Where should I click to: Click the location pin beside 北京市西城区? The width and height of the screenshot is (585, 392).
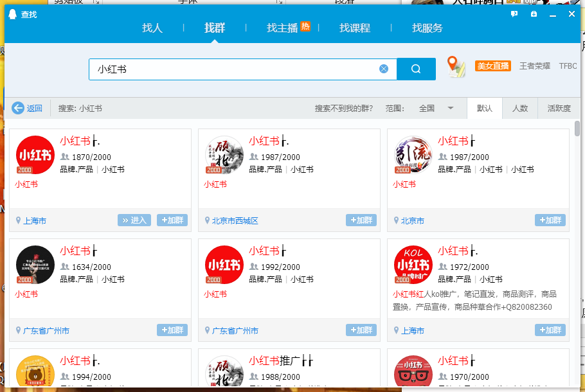point(207,220)
